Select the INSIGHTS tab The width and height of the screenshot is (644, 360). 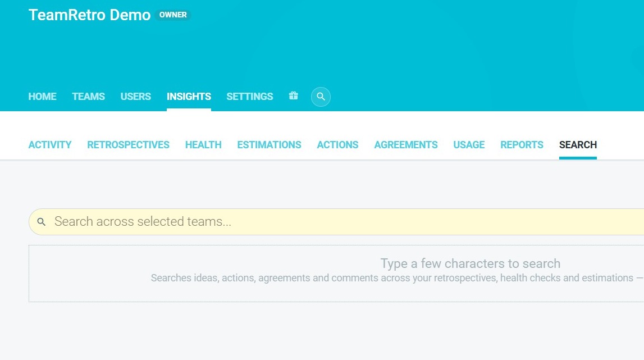(189, 96)
